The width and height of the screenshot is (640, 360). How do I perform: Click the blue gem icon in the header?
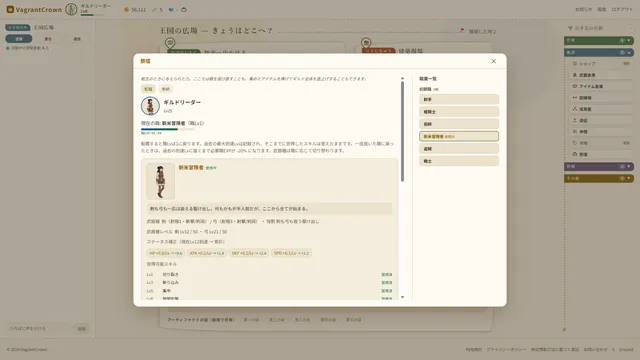[171, 10]
